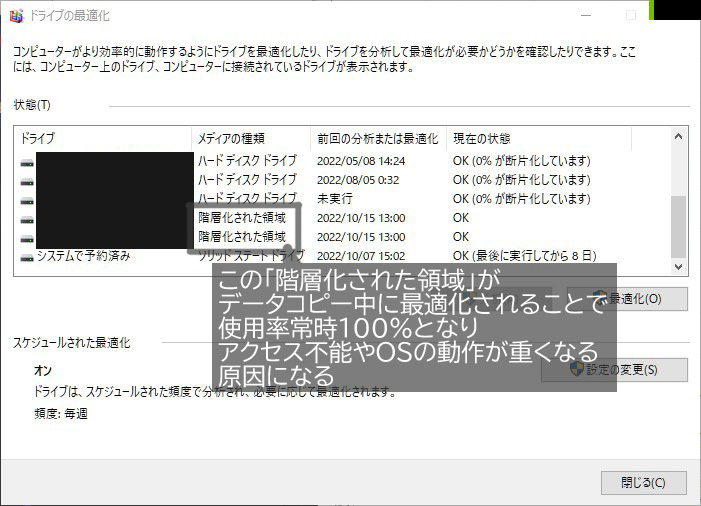
Task: Click OK (最後に実行してから 8 日) status
Action: coord(524,256)
